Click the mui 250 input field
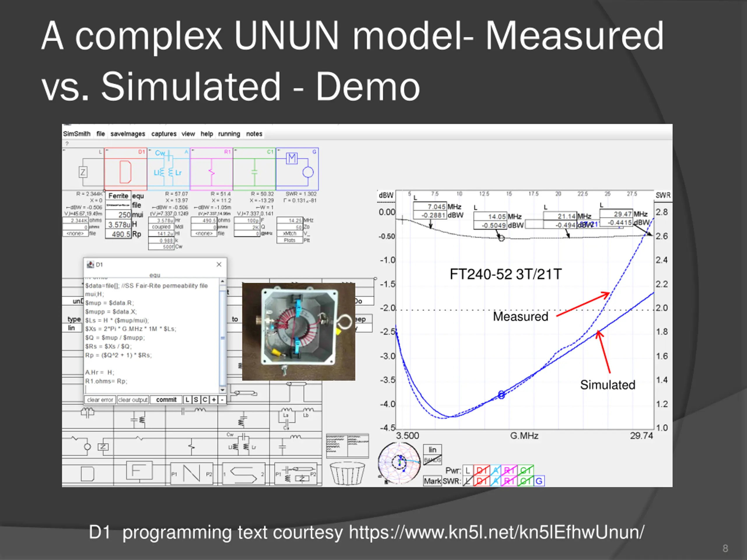747x560 pixels. pyautogui.click(x=118, y=214)
